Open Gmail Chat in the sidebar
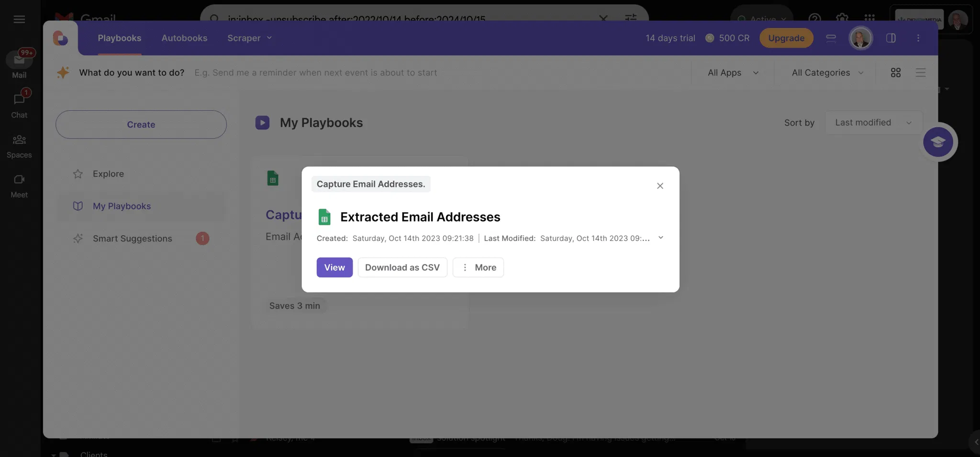 click(x=19, y=105)
